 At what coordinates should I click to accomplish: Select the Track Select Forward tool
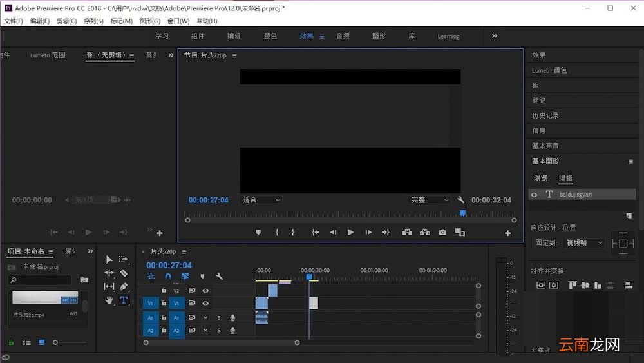pyautogui.click(x=123, y=259)
